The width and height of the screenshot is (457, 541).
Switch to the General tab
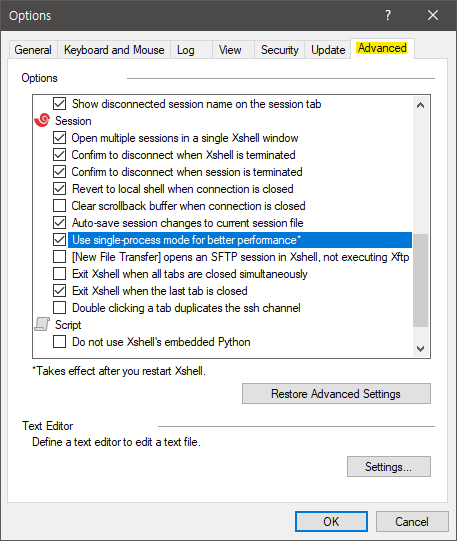(x=33, y=50)
